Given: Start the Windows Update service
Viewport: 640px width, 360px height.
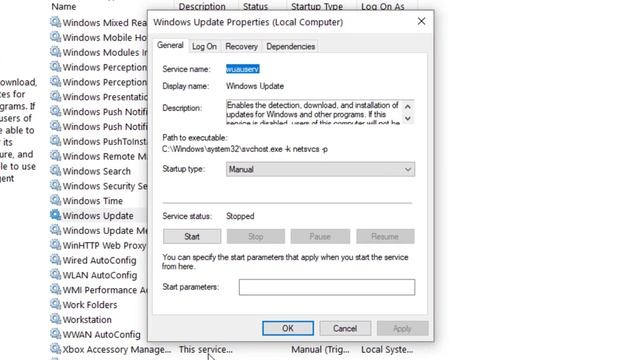Looking at the screenshot, I should 192,236.
